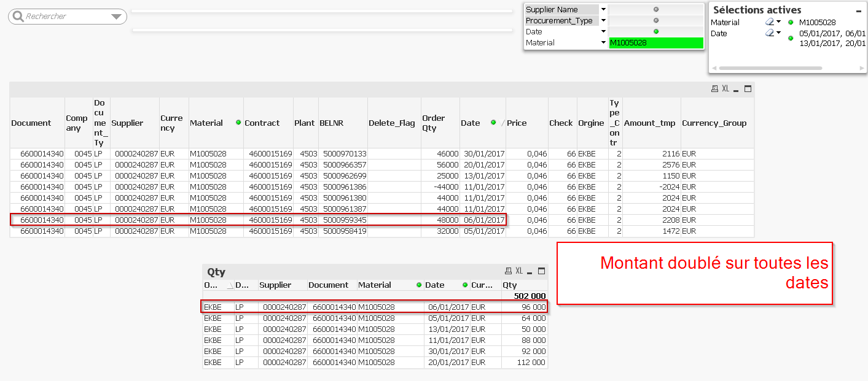Sort the upper table by the Contract header
The height and width of the screenshot is (381, 868).
262,123
